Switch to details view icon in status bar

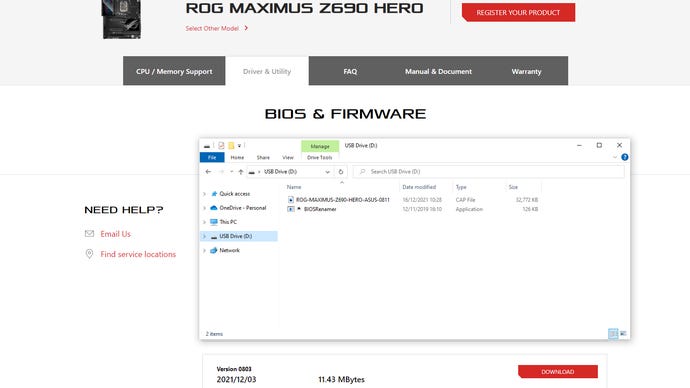click(x=613, y=333)
